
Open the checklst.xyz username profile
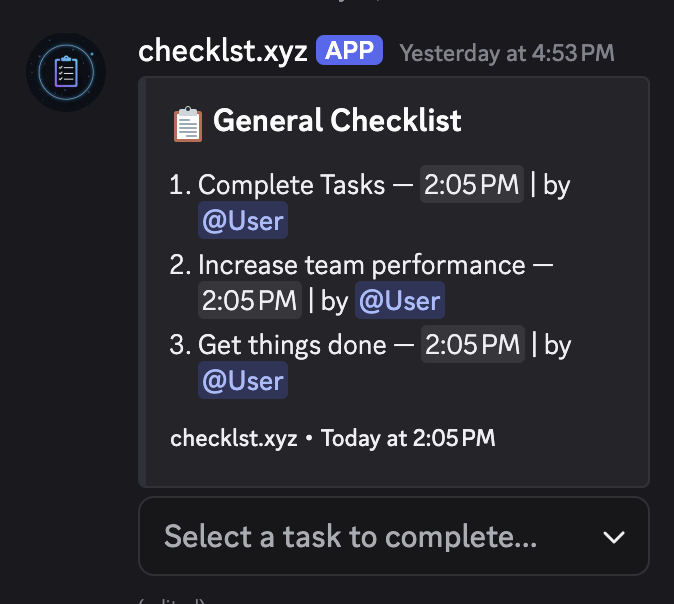point(222,52)
